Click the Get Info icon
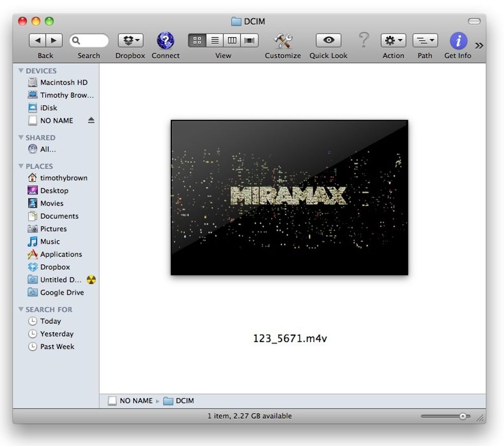Viewport: 504px width, 446px height. [x=457, y=40]
